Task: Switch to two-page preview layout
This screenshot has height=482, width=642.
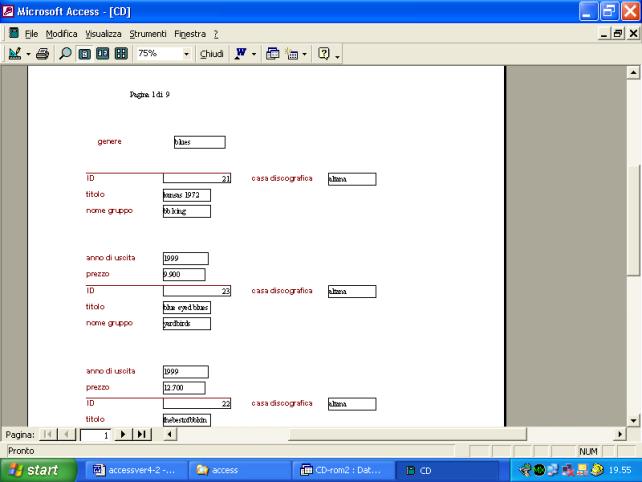Action: click(102, 53)
